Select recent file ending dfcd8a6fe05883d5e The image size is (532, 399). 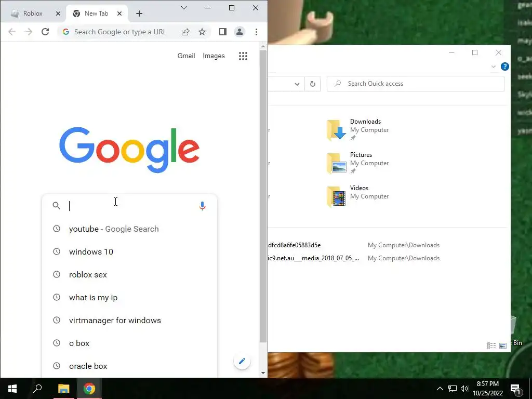294,245
